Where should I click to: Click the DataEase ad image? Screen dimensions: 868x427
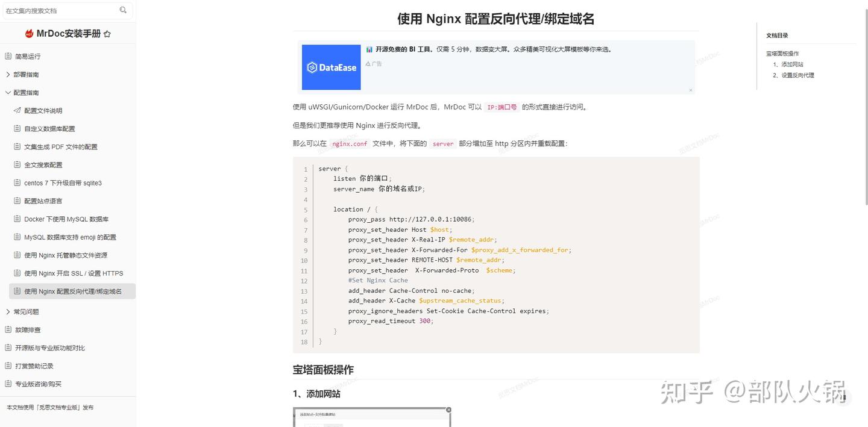click(331, 67)
